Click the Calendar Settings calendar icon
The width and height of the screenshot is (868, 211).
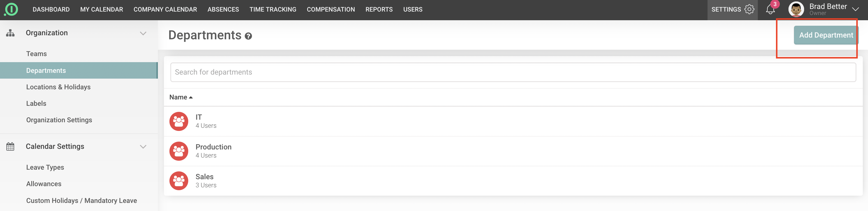click(10, 147)
